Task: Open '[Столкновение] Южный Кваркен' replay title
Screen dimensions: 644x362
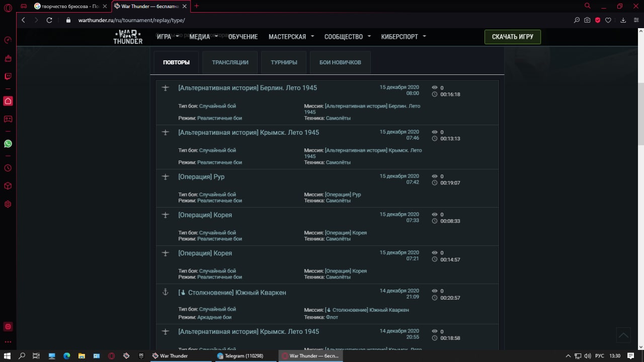Action: click(232, 293)
